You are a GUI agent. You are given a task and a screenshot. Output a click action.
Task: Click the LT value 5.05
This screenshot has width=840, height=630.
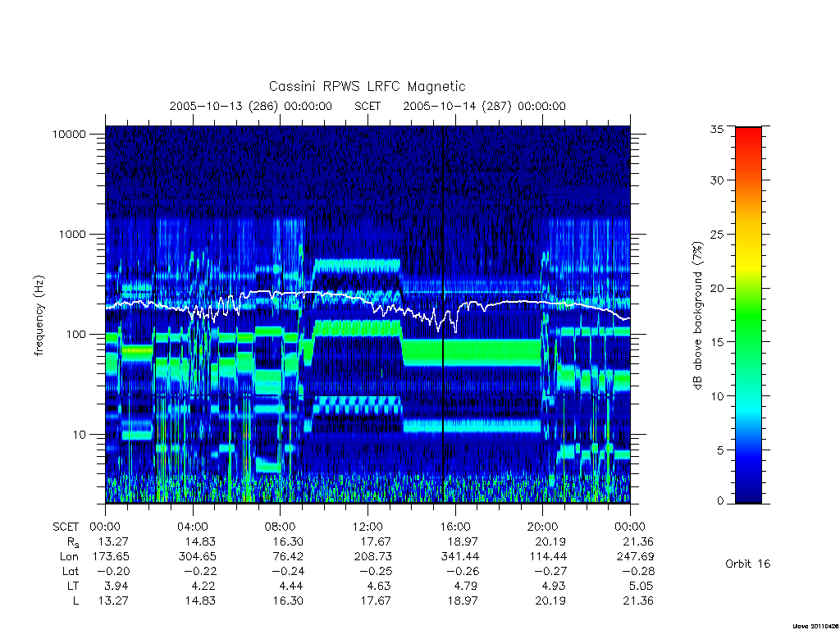click(x=641, y=586)
